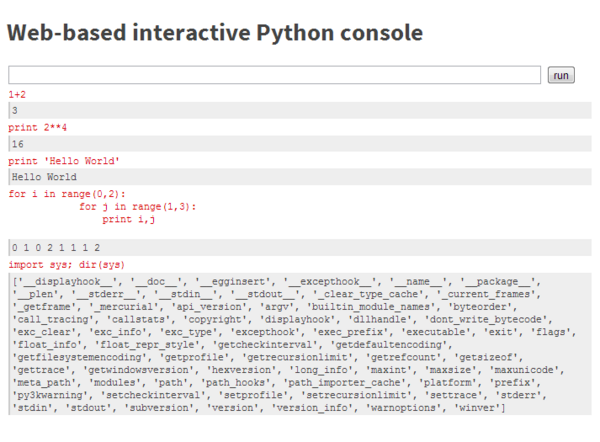Viewport: 600px width, 442px height.
Task: Click 'path_hooks' in the output
Action: tap(236, 383)
